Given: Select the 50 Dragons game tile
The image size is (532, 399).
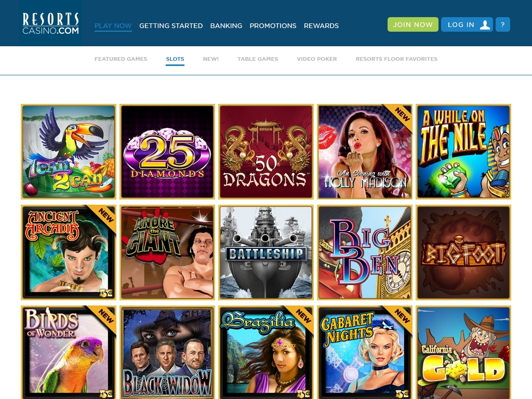Looking at the screenshot, I should tap(266, 152).
